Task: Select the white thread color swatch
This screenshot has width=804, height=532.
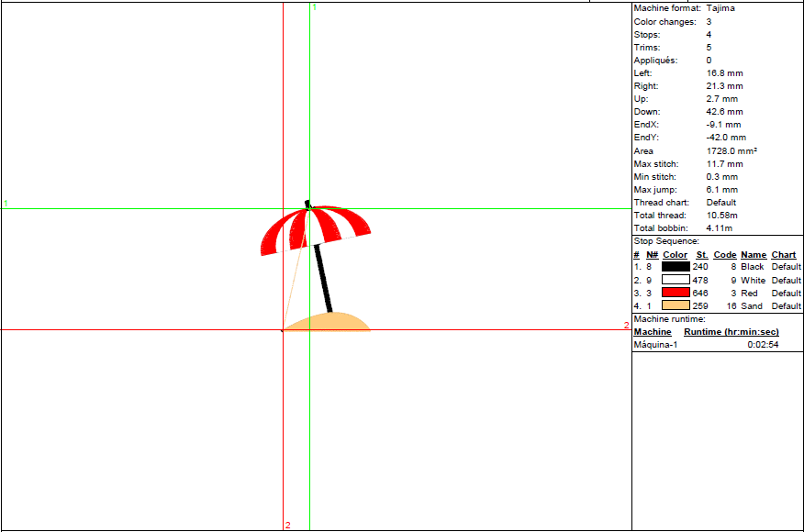Action: [x=676, y=280]
